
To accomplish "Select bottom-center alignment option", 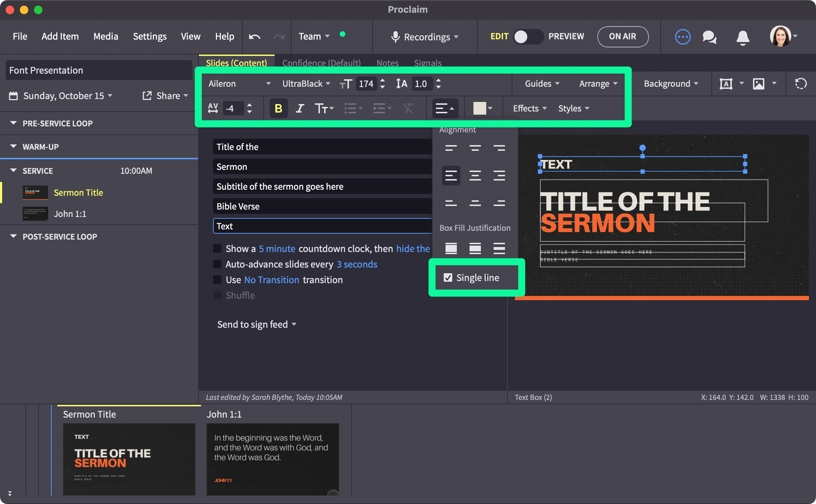I will [475, 203].
